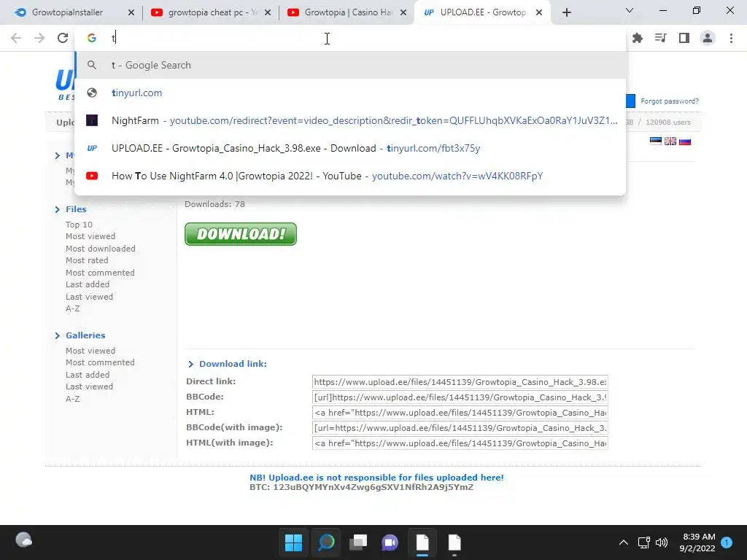This screenshot has width=747, height=560.
Task: Click the BTC address text
Action: click(x=362, y=487)
